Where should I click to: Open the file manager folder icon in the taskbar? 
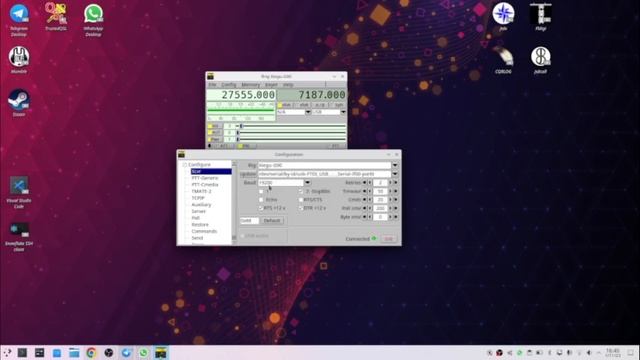[74, 353]
